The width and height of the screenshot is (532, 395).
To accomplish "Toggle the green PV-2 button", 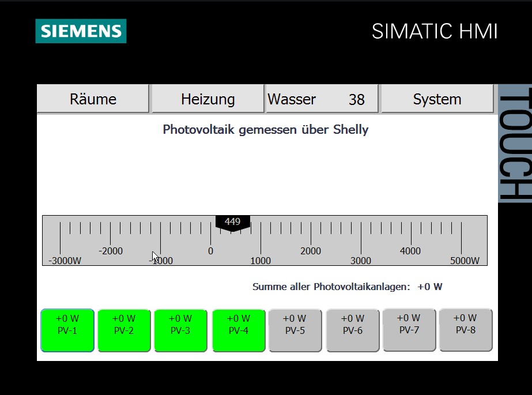I will (x=124, y=330).
